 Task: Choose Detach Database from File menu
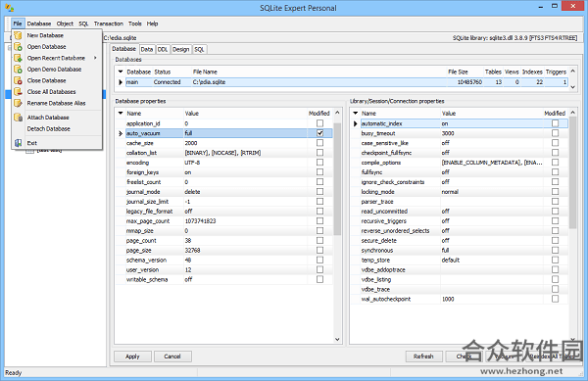click(49, 129)
